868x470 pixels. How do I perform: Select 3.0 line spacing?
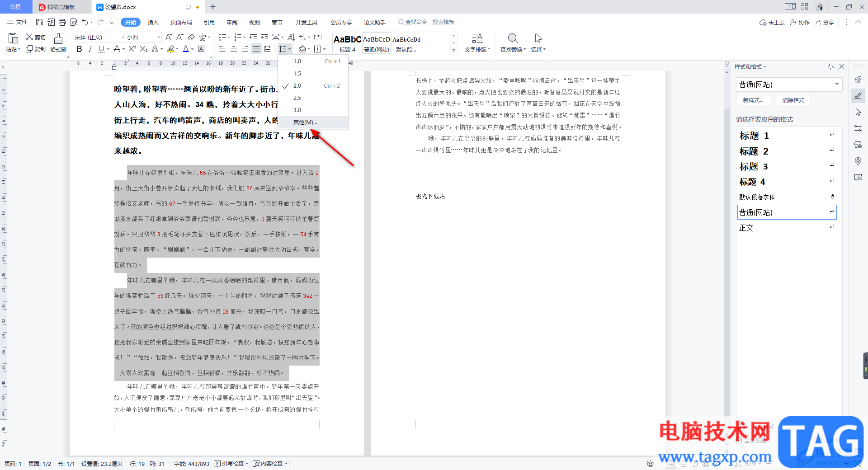[313, 110]
